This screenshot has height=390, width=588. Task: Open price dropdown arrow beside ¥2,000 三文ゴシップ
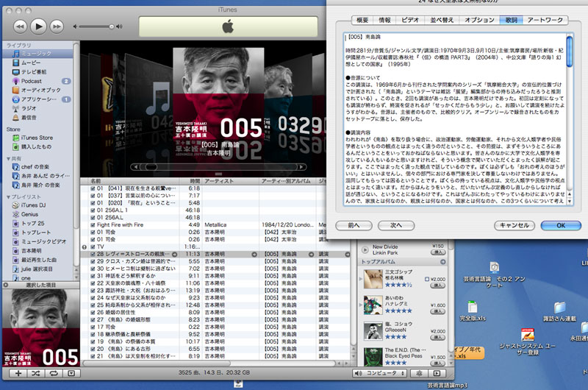point(427,280)
